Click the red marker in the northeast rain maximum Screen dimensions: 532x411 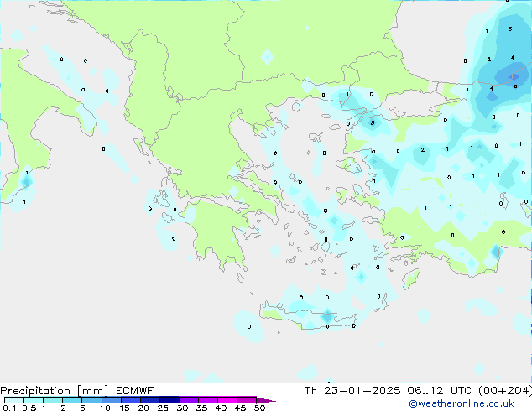pos(514,77)
